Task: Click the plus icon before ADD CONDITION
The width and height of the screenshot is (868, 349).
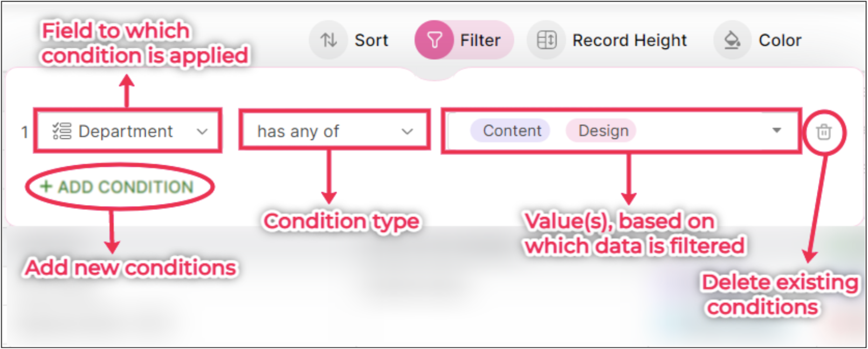Action: click(46, 186)
